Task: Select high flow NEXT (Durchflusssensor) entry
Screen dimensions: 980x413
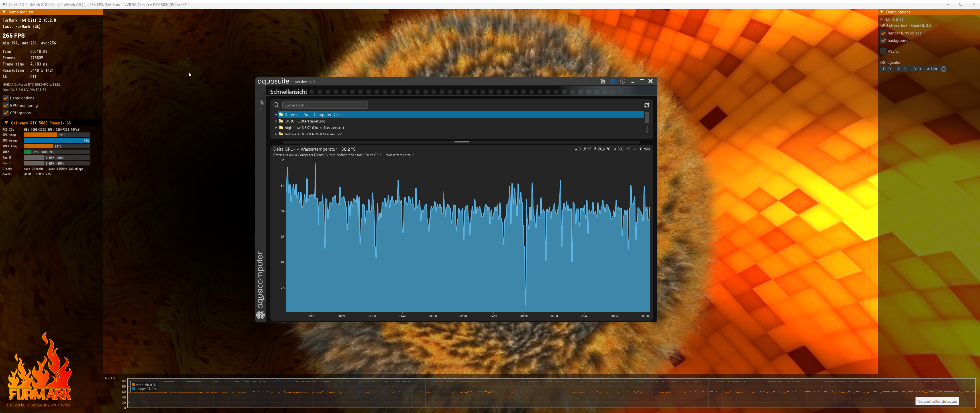Action: pos(314,128)
